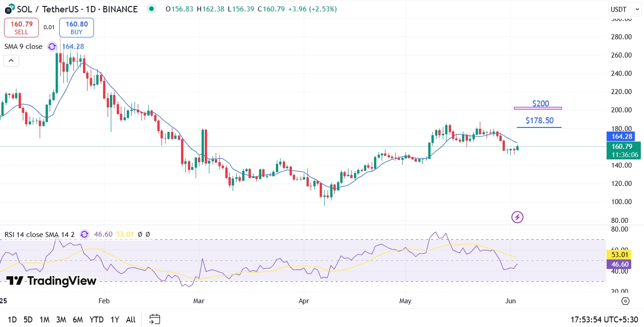The image size is (644, 327).
Task: Switch to the 3M time range
Action: (61, 319)
